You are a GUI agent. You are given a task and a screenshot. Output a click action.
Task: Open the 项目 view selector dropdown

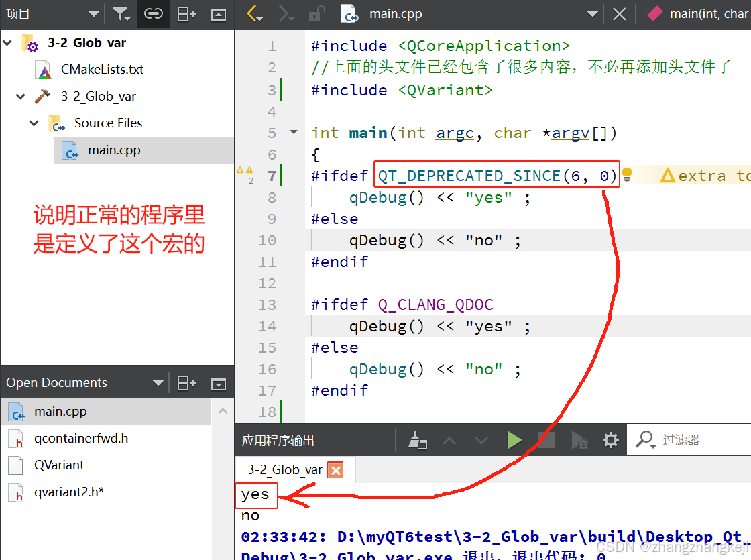click(x=94, y=14)
